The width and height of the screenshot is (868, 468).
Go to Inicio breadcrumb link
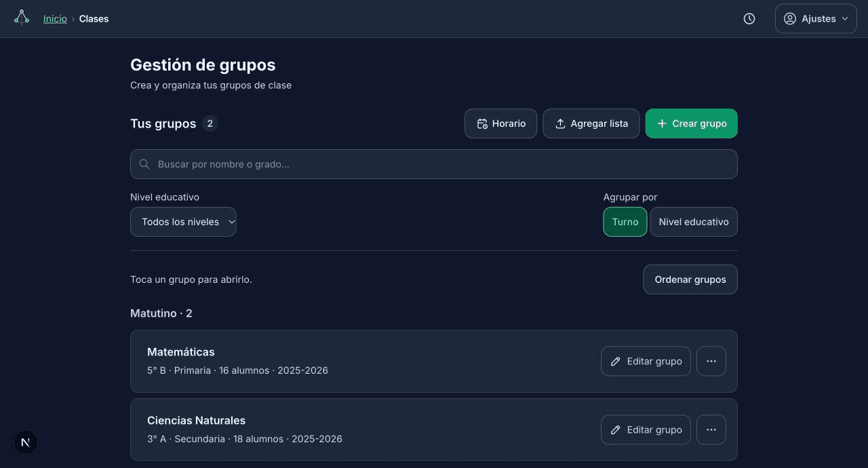pos(55,19)
